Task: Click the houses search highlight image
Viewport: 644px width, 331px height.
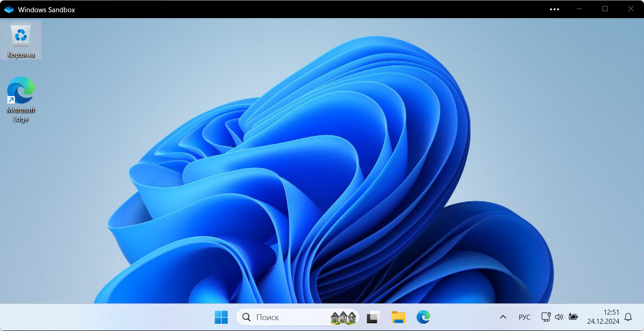Action: pos(343,317)
